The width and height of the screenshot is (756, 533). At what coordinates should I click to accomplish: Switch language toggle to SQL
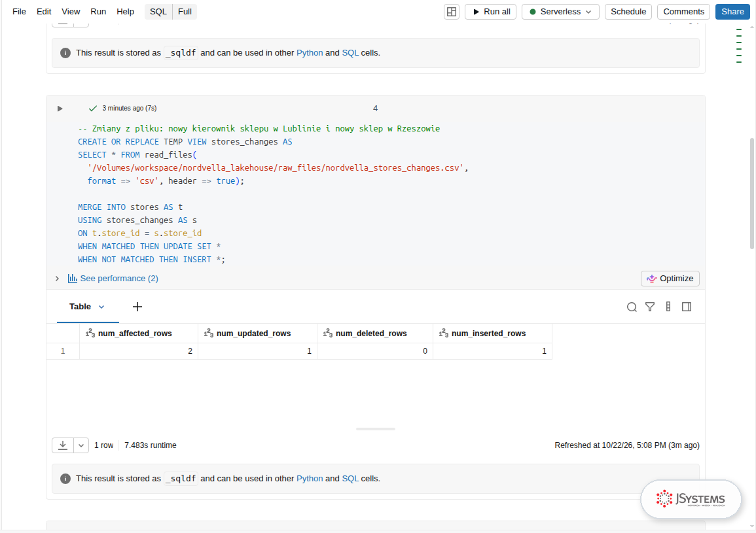tap(158, 12)
